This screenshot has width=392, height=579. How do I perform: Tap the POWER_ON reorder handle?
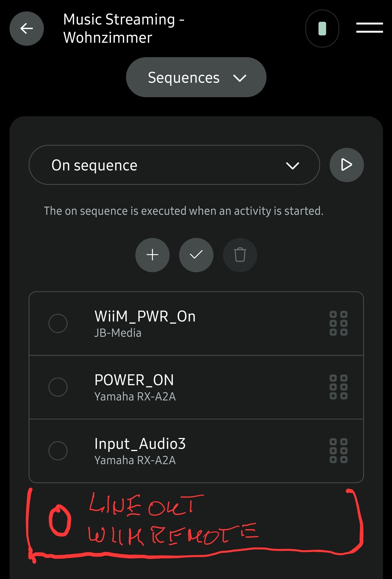click(x=338, y=387)
